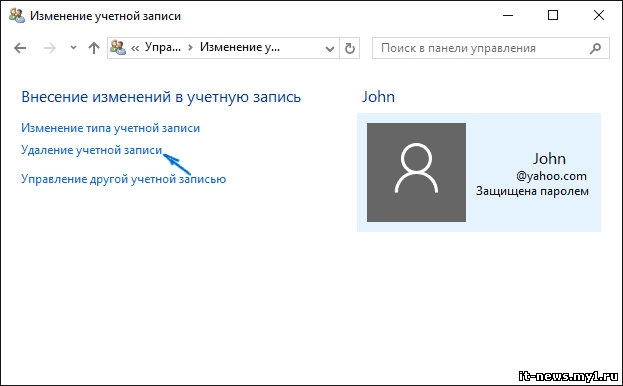Click the title bar user accounts icon

(17, 15)
